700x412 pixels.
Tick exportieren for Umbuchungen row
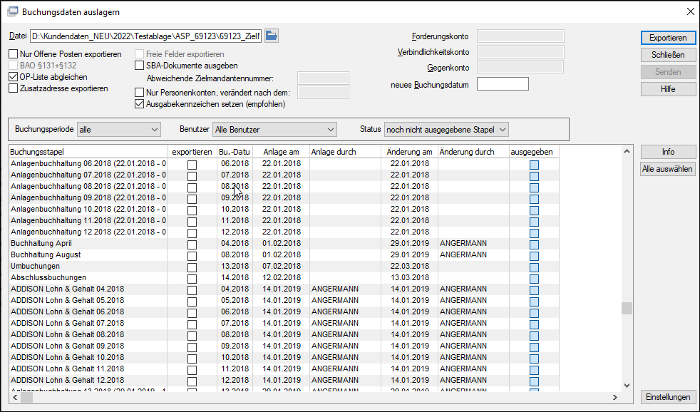pos(192,267)
